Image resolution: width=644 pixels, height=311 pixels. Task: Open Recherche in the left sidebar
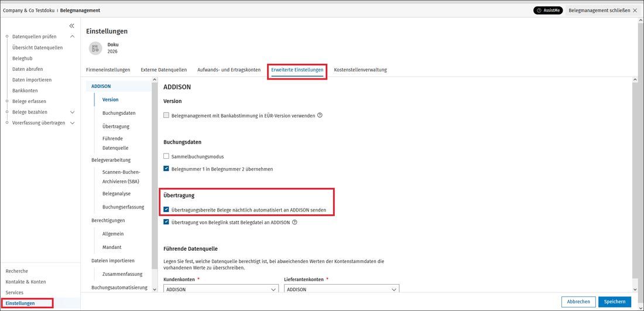click(17, 271)
